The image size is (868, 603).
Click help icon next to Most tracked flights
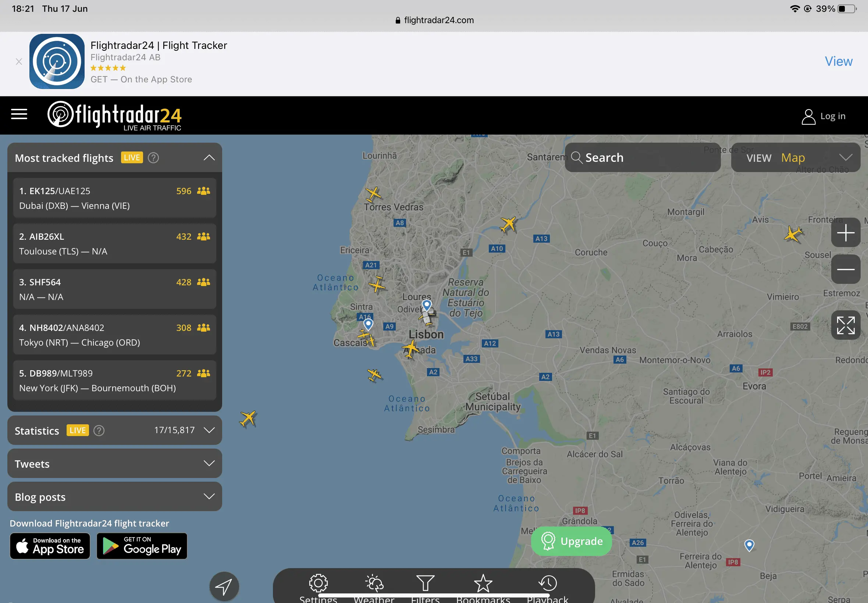[153, 157]
